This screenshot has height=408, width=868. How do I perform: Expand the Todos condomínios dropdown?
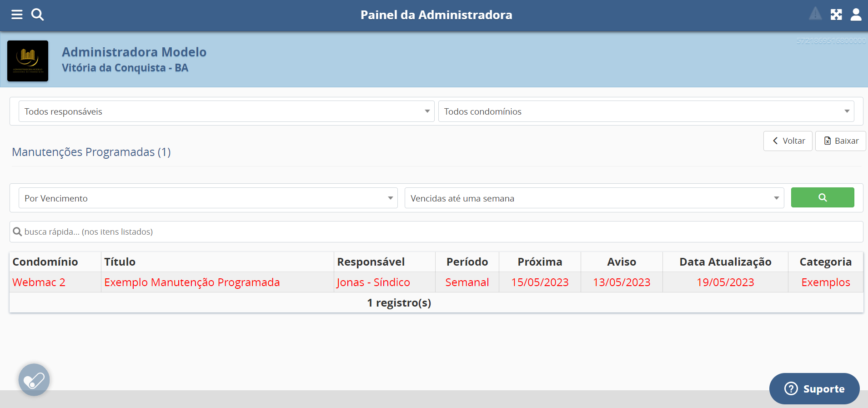point(646,111)
